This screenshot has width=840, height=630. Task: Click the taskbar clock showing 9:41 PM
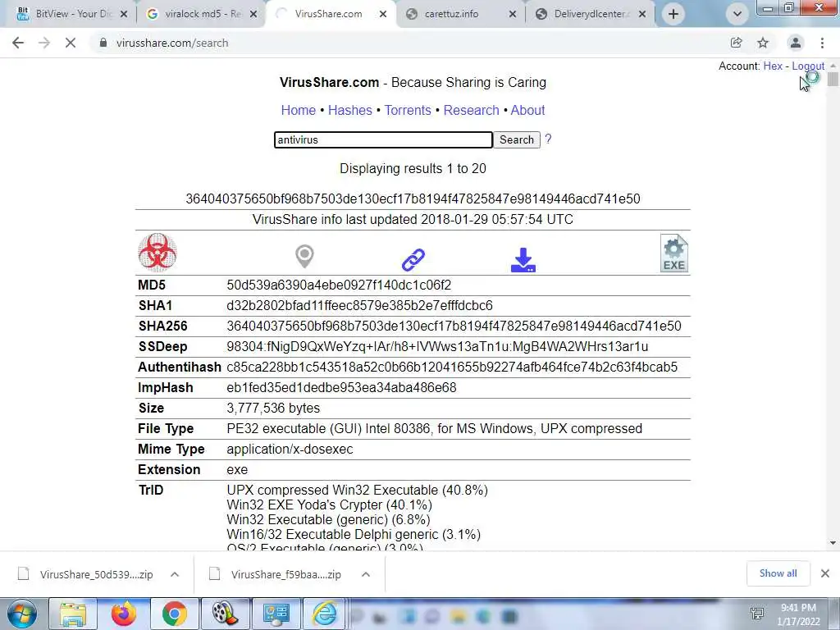798,614
